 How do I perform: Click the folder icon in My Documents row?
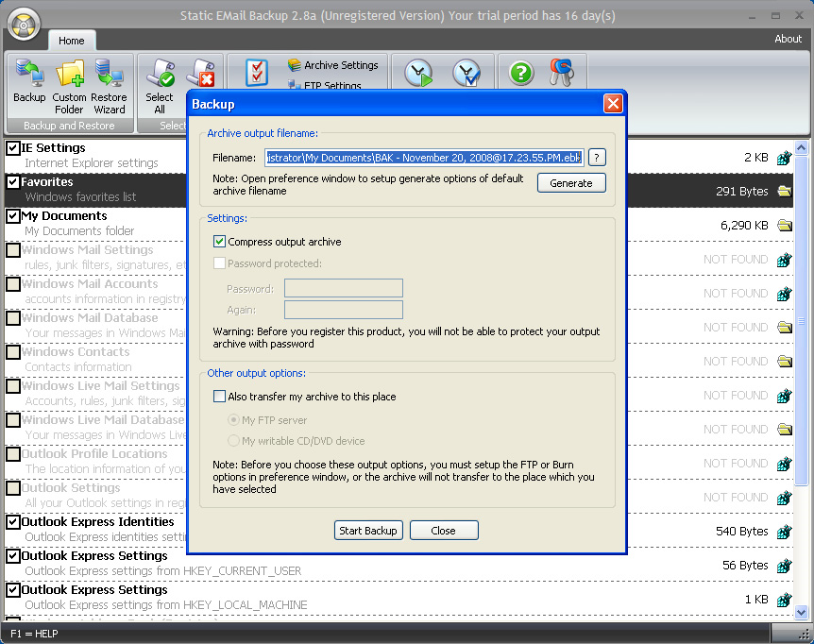click(785, 226)
